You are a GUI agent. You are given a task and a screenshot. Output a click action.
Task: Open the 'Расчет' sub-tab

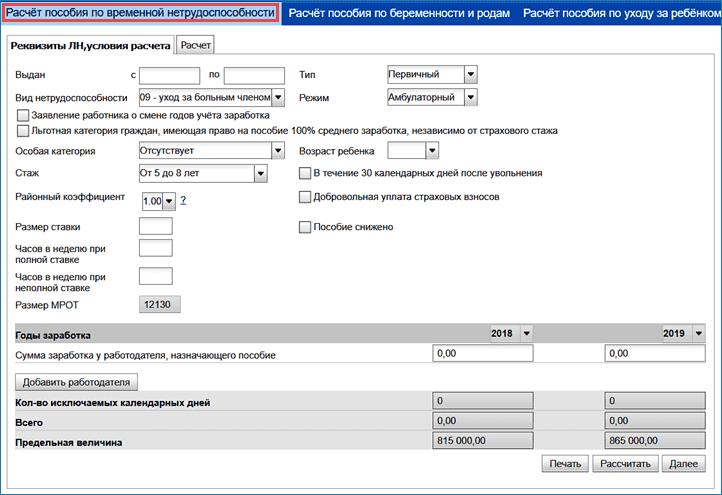pyautogui.click(x=196, y=46)
